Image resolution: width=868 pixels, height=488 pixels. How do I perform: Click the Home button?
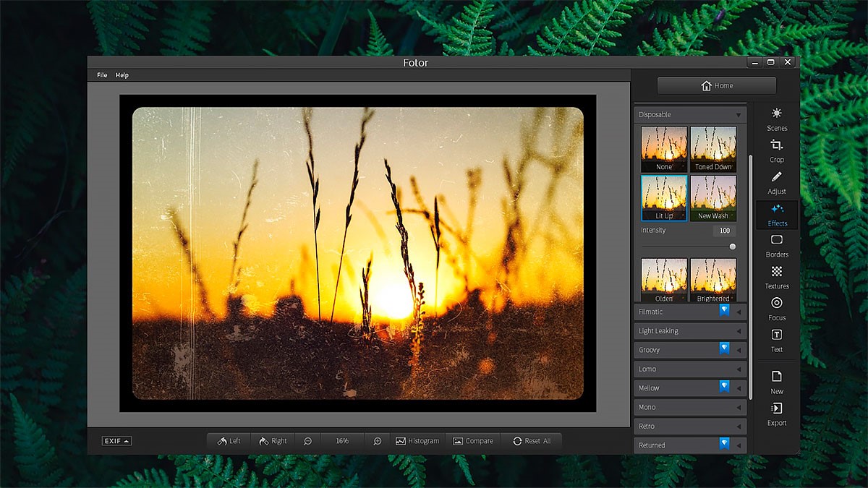(x=716, y=86)
